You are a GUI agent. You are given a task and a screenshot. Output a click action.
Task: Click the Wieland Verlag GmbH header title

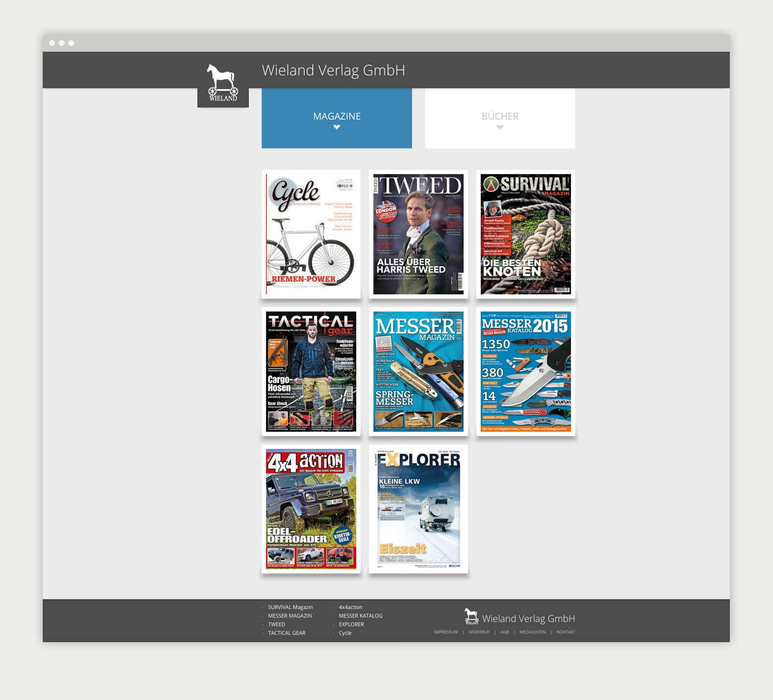point(333,71)
